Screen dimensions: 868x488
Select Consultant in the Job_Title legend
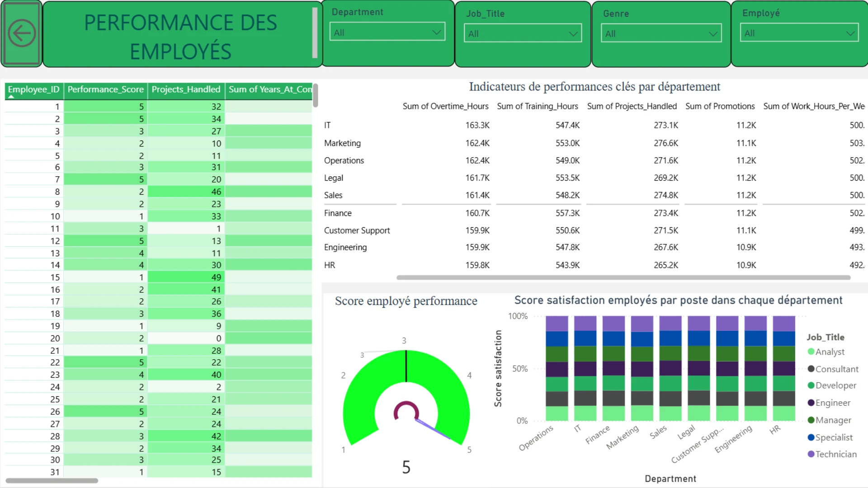[x=833, y=369]
